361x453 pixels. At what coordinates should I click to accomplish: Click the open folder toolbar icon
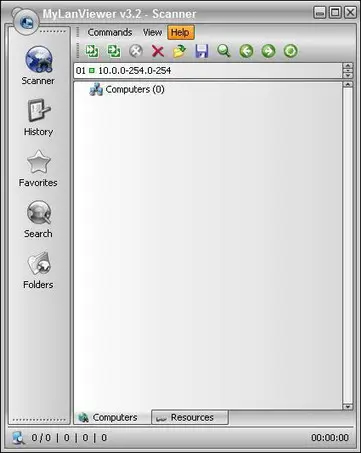click(180, 51)
